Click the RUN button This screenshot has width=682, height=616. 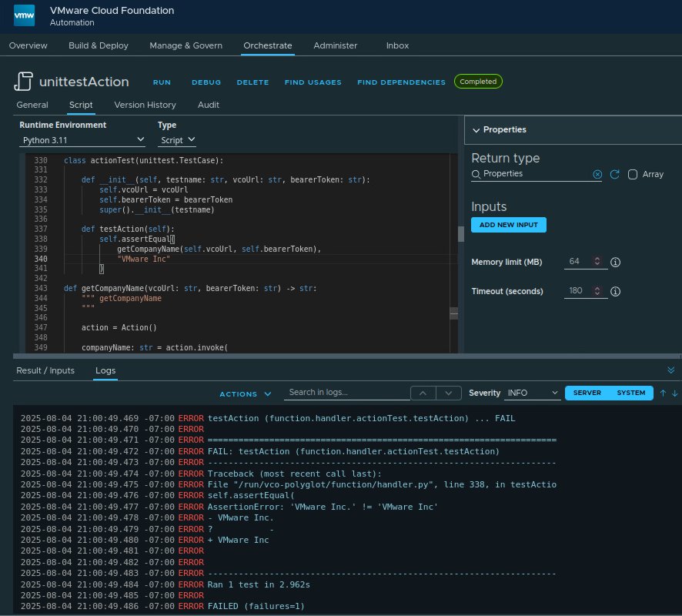pyautogui.click(x=162, y=82)
